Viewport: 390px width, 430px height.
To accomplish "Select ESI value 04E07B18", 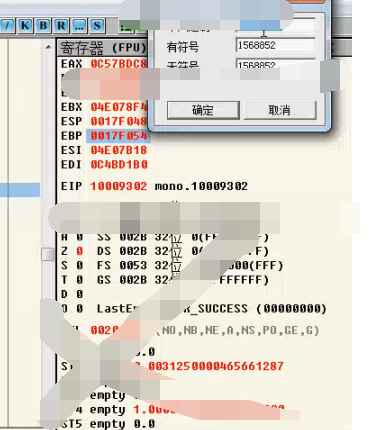I will click(119, 150).
